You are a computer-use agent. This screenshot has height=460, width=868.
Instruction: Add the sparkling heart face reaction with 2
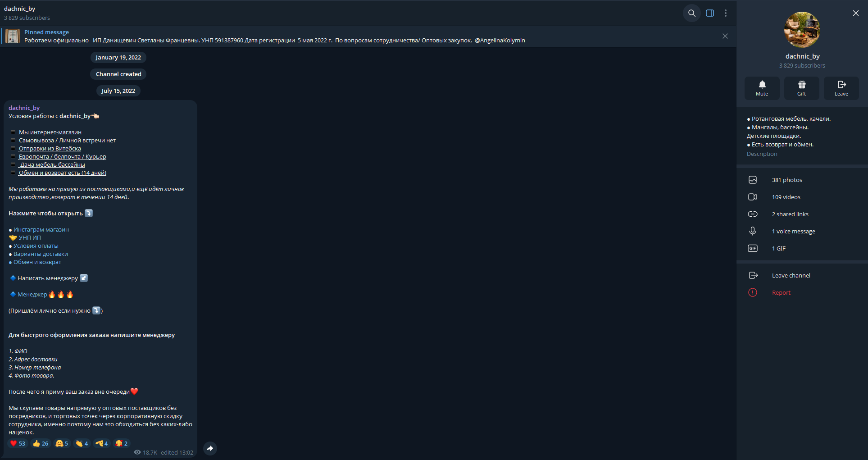click(122, 443)
